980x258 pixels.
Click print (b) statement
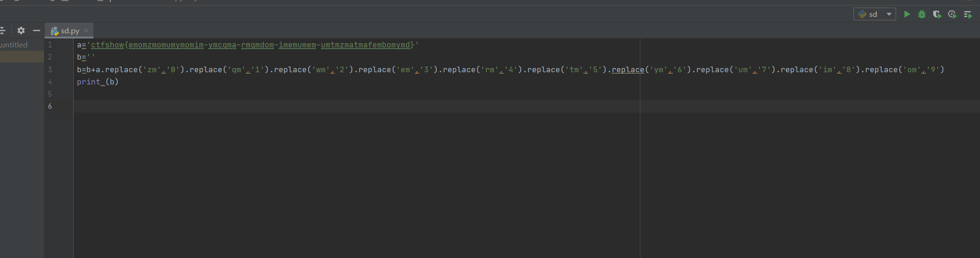98,82
